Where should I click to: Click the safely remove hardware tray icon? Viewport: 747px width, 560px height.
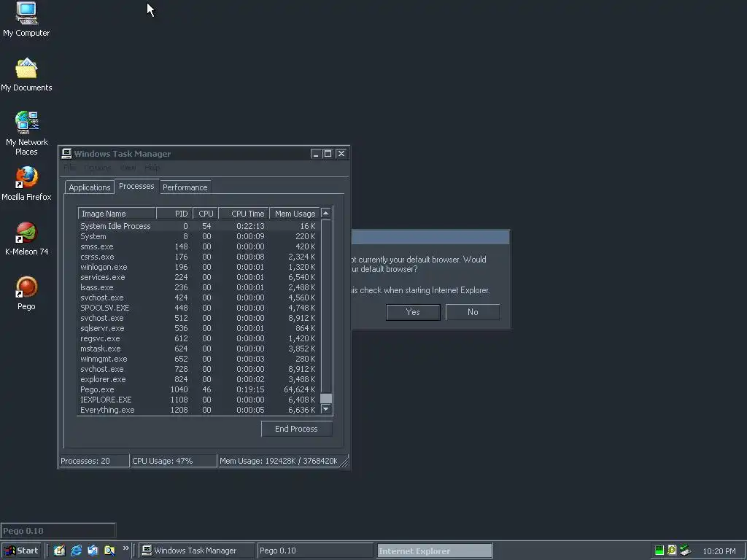click(685, 551)
